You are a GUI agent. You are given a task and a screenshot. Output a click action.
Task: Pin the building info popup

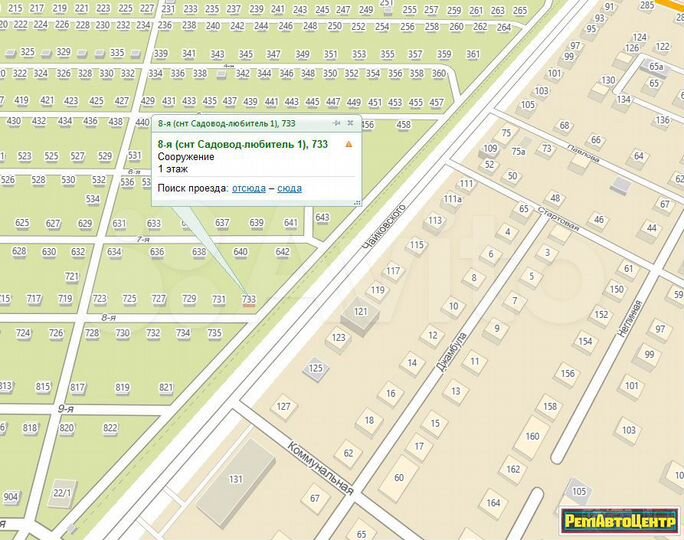pyautogui.click(x=336, y=123)
